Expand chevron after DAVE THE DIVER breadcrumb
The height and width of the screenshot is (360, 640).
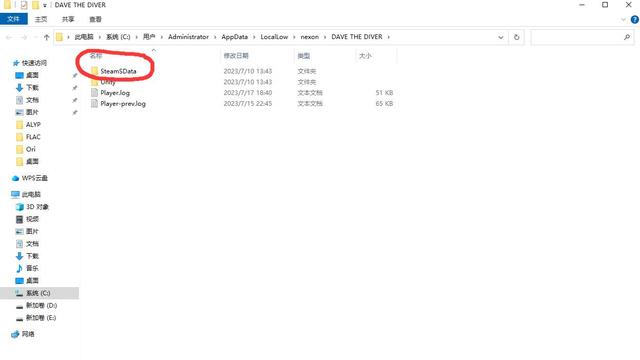point(389,37)
